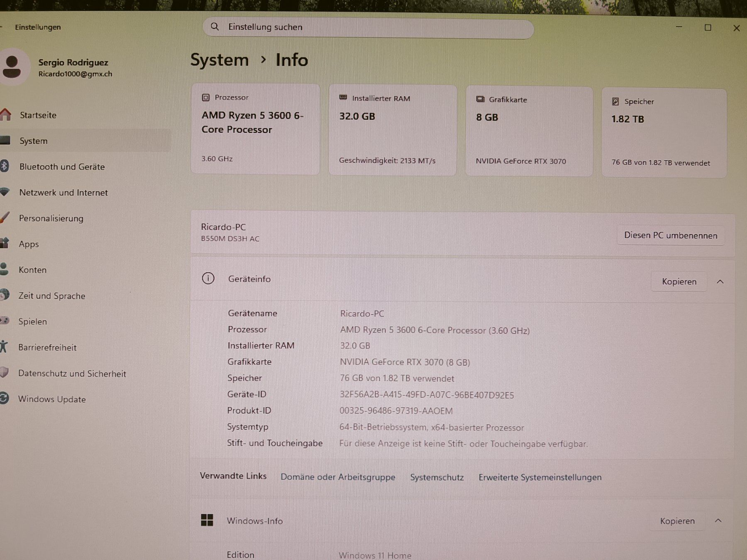Viewport: 747px width, 560px height.
Task: Open Spielen settings page
Action: pos(84,321)
